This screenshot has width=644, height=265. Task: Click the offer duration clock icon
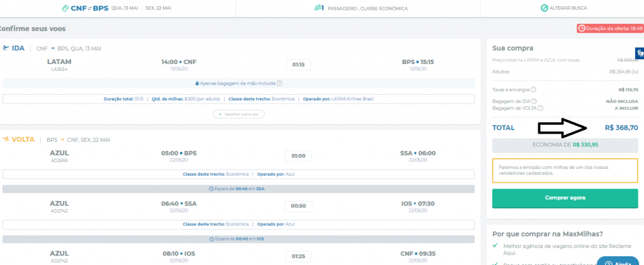click(582, 29)
